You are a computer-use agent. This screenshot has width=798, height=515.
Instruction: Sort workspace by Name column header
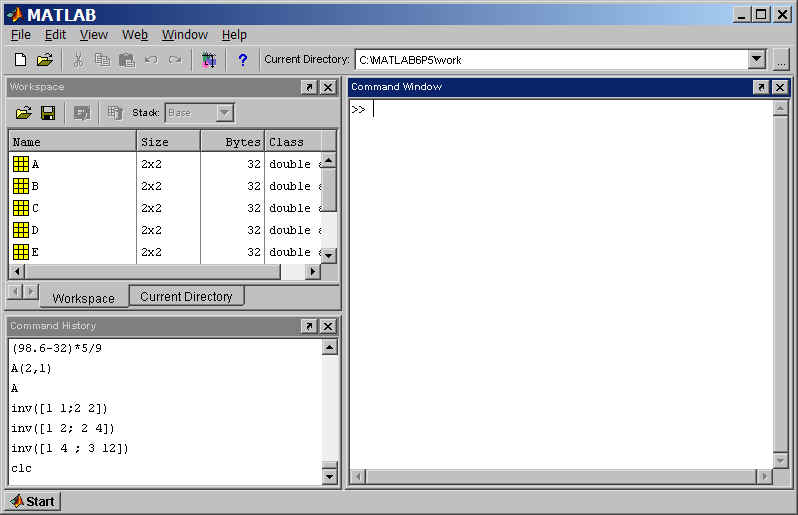point(73,141)
